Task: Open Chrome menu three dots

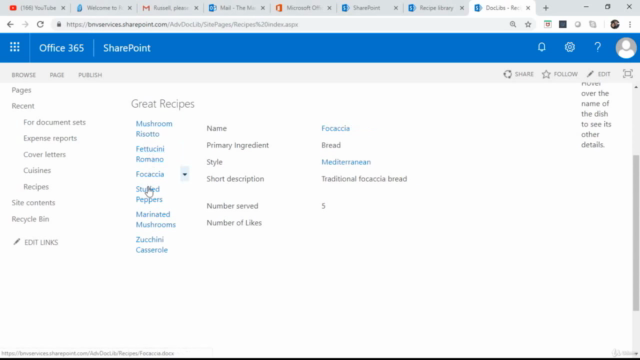Action: [630, 24]
